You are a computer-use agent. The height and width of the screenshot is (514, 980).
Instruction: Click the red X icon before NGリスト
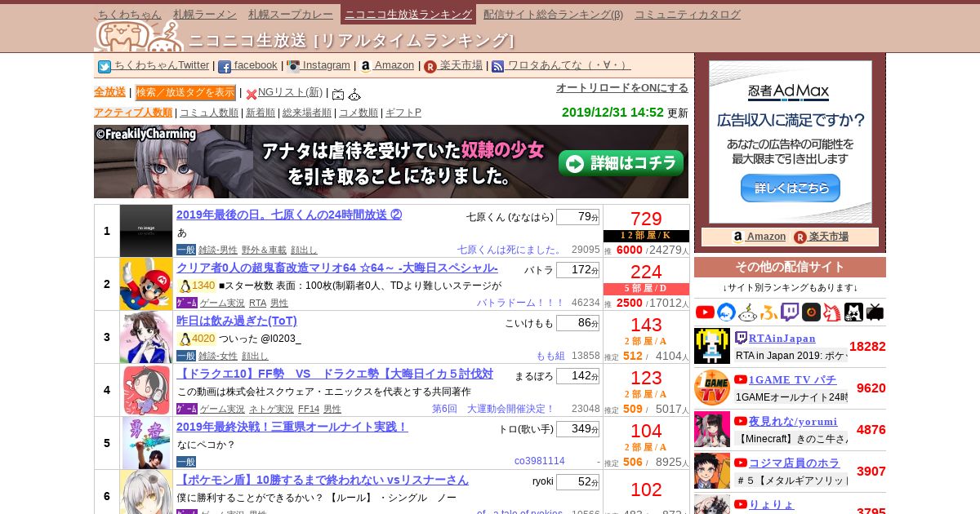[x=252, y=95]
